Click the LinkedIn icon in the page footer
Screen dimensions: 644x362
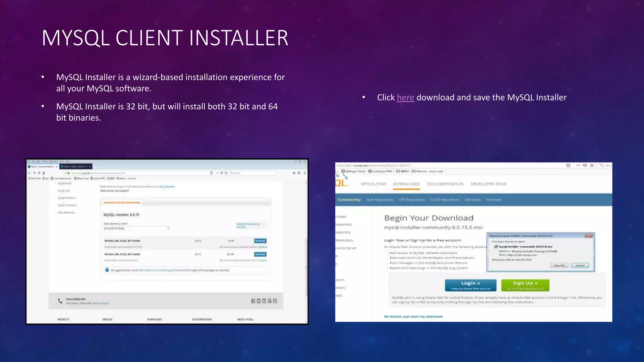264,301
